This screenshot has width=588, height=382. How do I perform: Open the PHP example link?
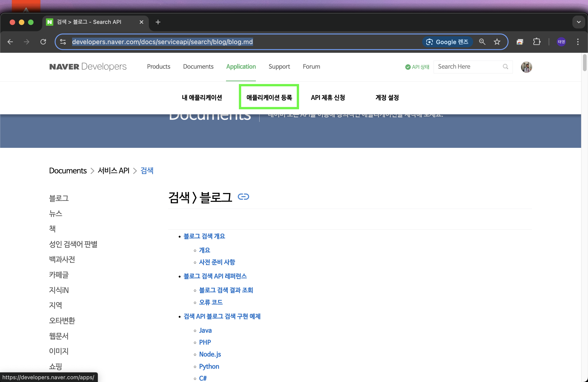pyautogui.click(x=205, y=343)
